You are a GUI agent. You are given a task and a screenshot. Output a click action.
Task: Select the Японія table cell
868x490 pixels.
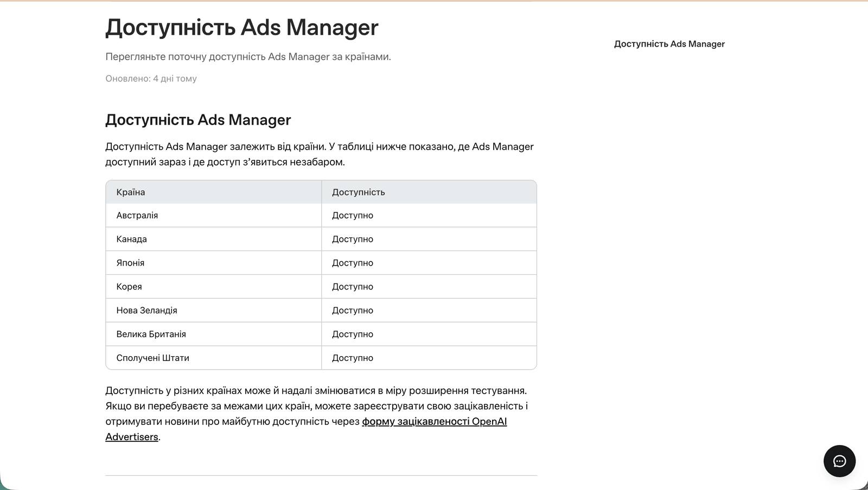pyautogui.click(x=214, y=263)
